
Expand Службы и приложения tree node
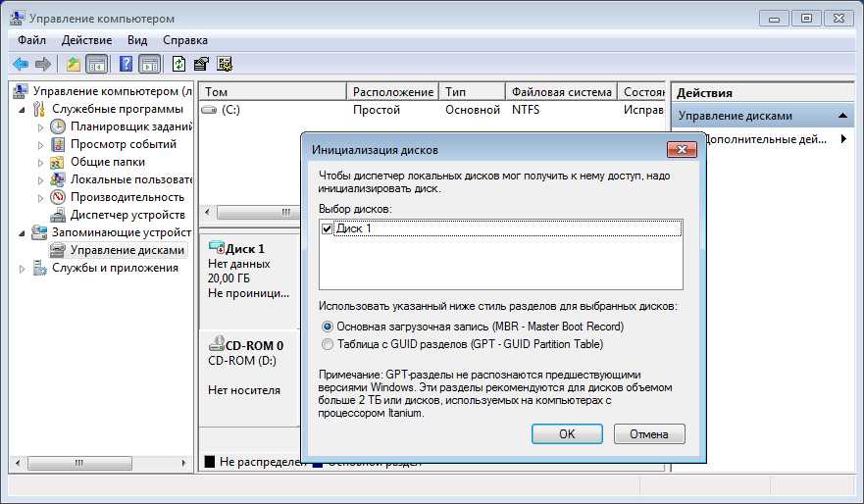[x=23, y=268]
